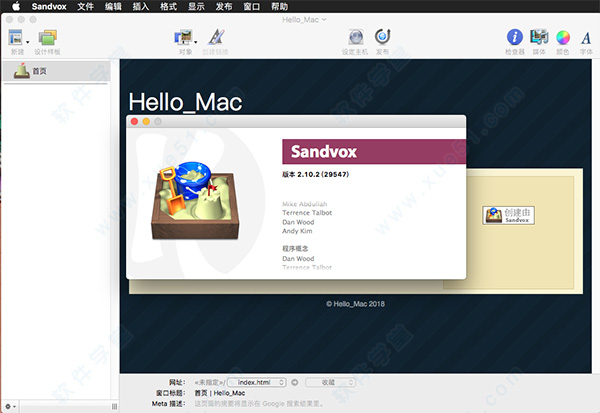The height and width of the screenshot is (413, 600).
Task: Open the Sandvox application menu
Action: click(49, 7)
